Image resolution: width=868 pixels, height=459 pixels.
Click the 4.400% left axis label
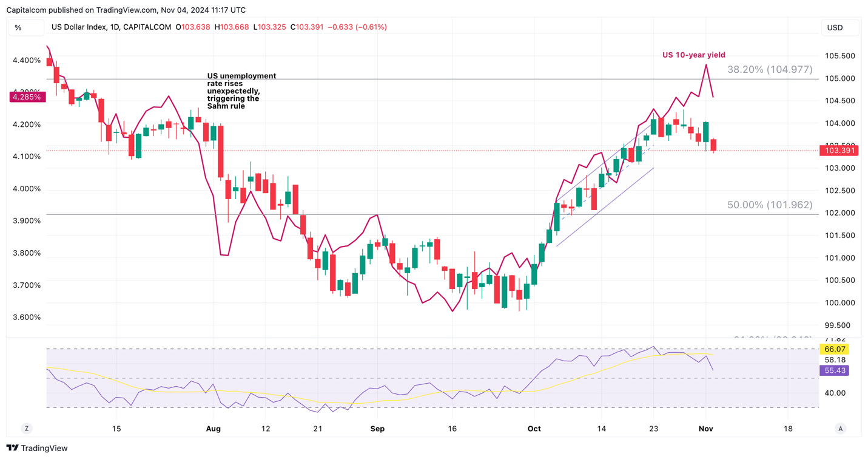pos(27,61)
